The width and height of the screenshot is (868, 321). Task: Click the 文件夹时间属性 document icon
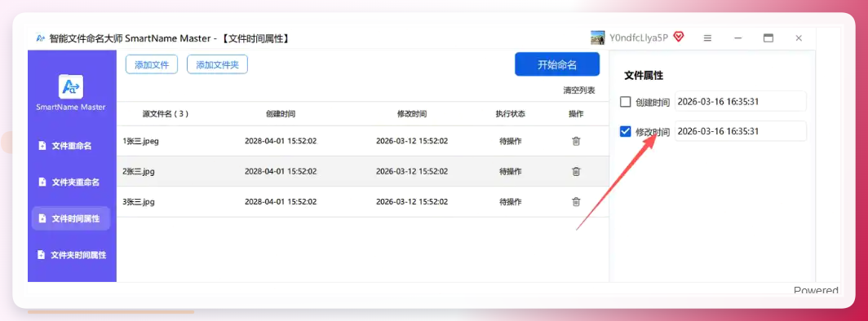[x=41, y=255]
